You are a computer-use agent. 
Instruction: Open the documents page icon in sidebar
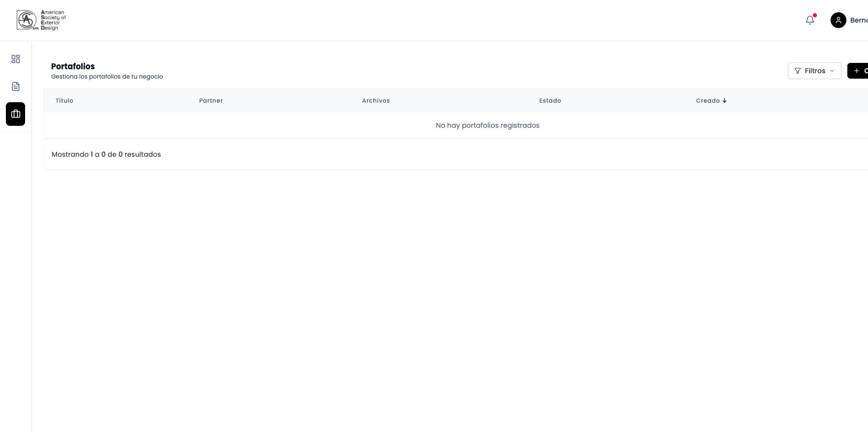tap(16, 86)
